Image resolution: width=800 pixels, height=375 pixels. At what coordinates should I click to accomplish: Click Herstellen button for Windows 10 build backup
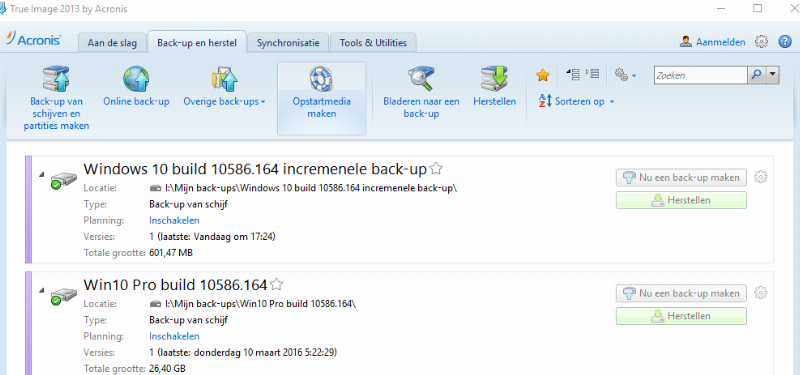click(681, 200)
